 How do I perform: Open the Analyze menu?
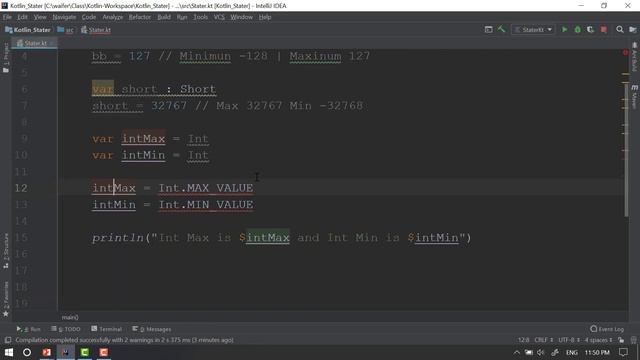click(113, 17)
